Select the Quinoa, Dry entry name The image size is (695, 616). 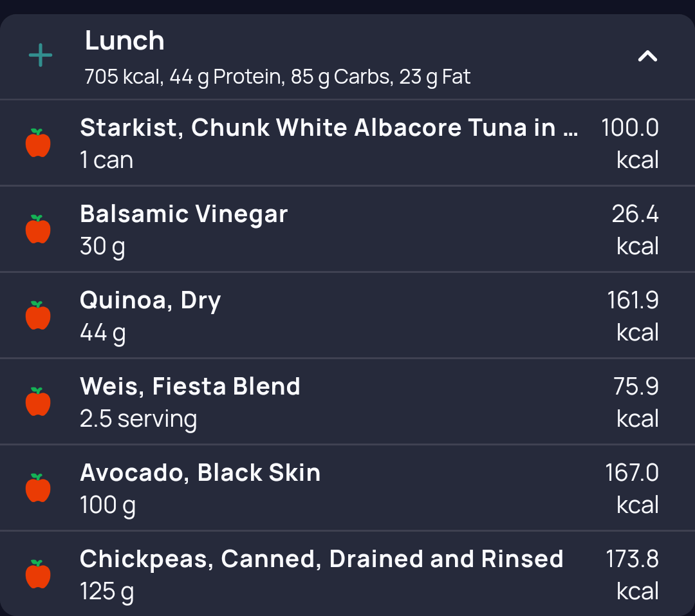pyautogui.click(x=150, y=301)
